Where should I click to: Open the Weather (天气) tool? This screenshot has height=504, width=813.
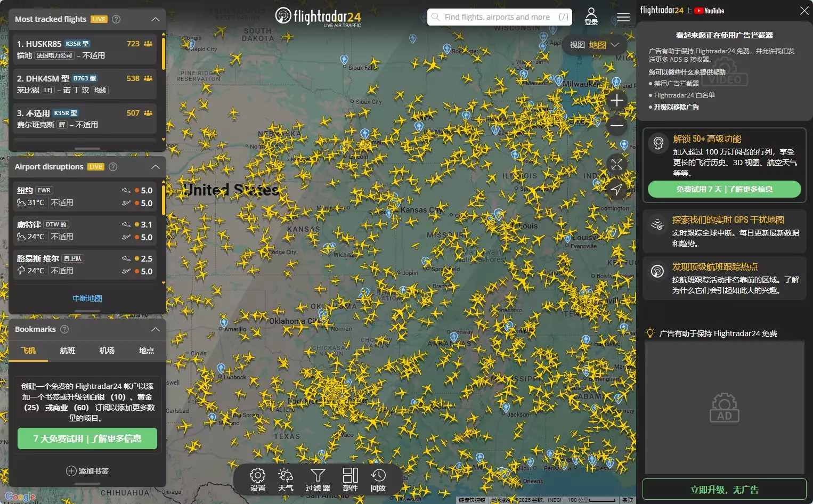(286, 479)
